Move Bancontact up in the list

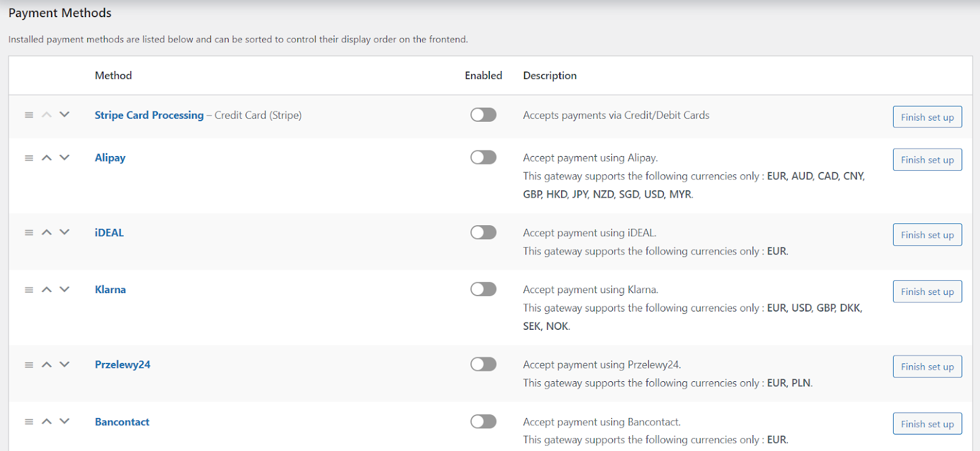point(47,422)
